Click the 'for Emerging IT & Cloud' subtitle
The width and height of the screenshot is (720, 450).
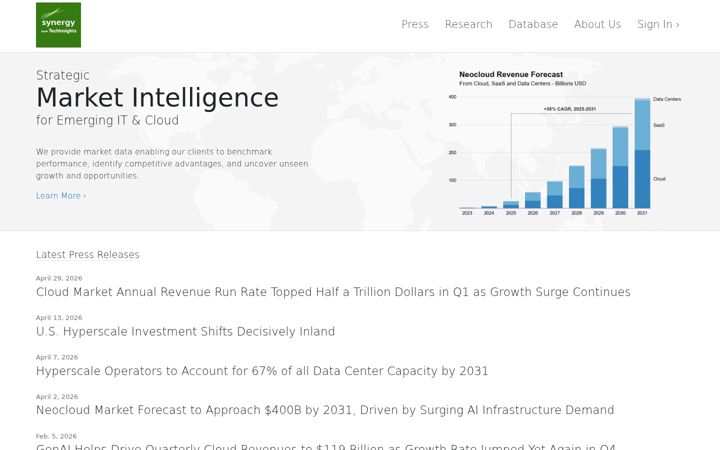click(x=107, y=120)
